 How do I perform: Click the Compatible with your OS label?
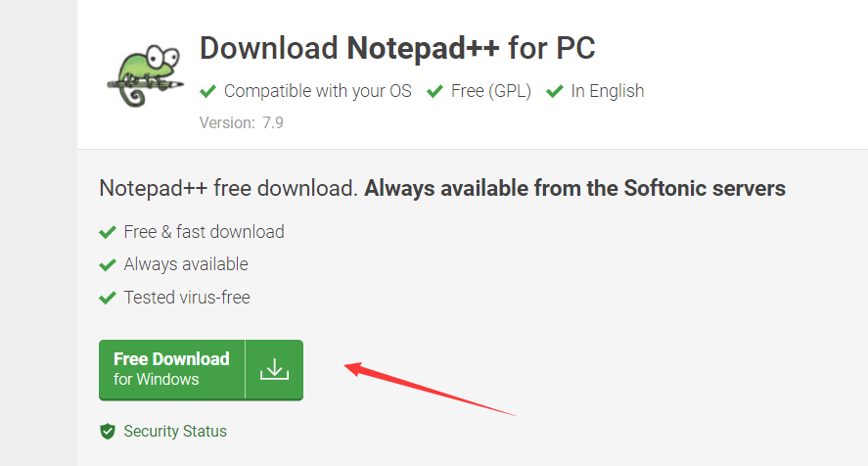318,91
